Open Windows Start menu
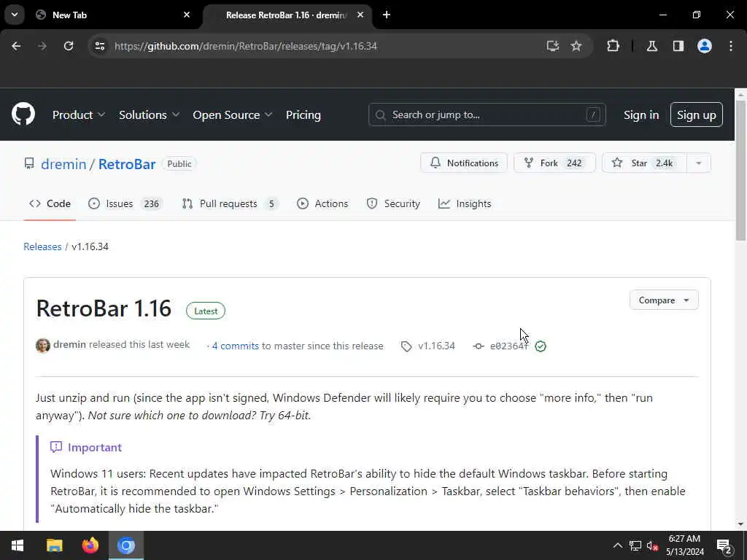 pos(18,545)
